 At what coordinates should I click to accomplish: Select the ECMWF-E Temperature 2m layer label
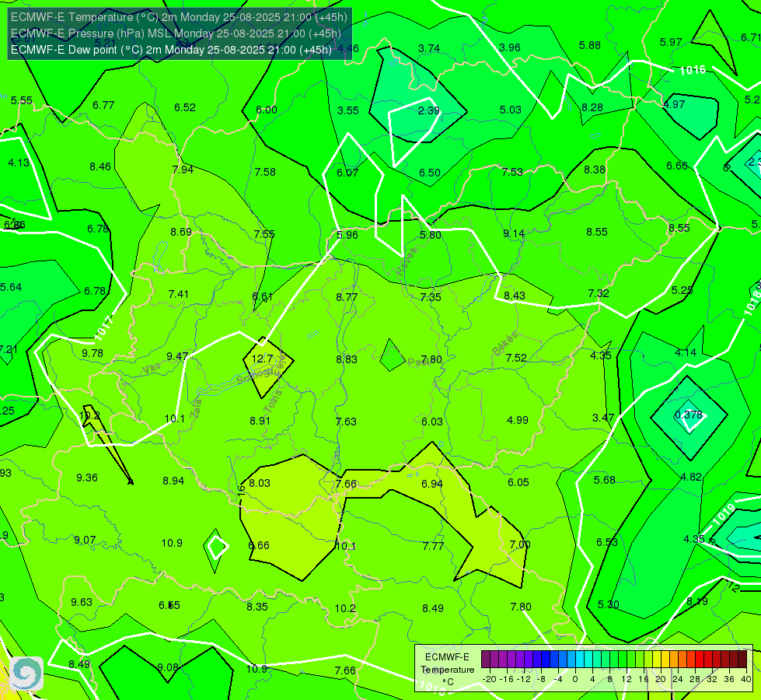tap(179, 17)
